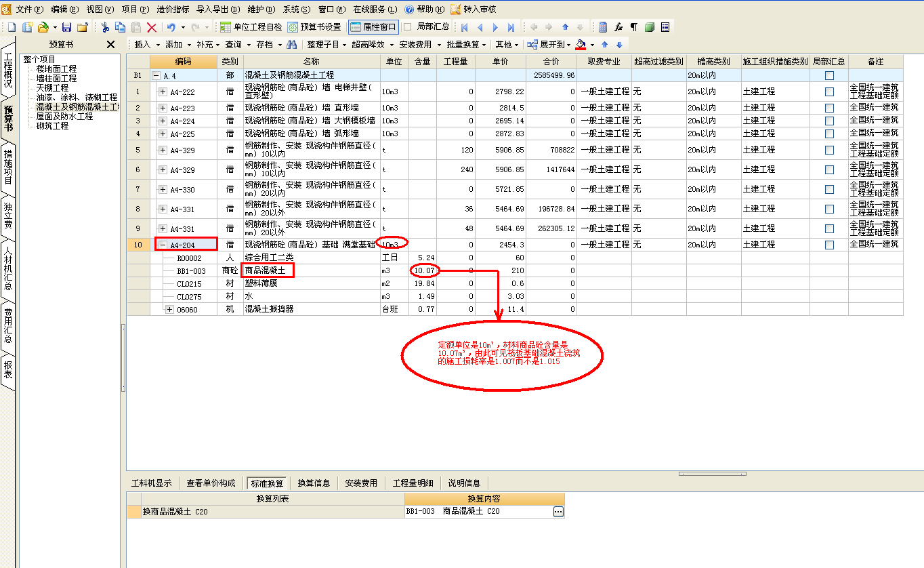Click the New from template icon
Image resolution: width=924 pixels, height=568 pixels.
click(x=28, y=27)
